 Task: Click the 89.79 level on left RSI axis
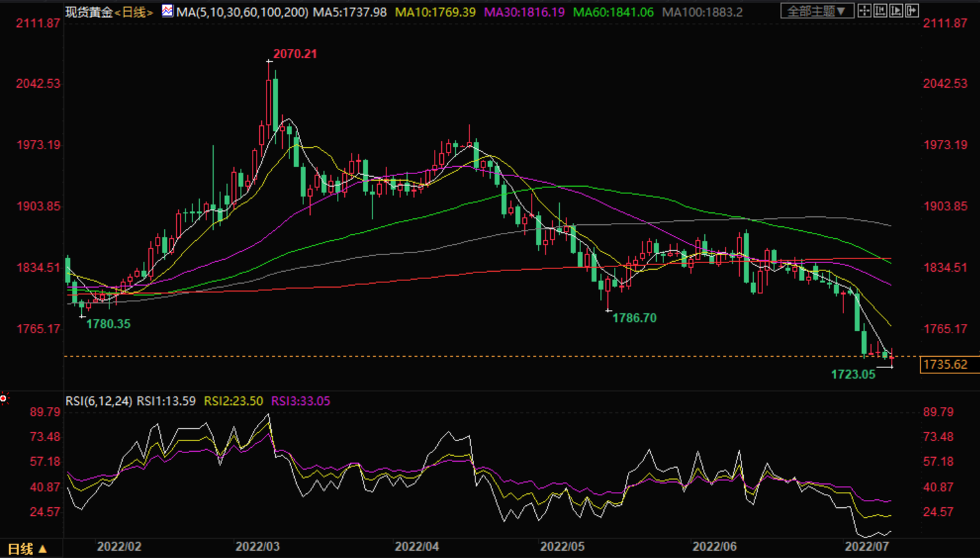(x=45, y=412)
